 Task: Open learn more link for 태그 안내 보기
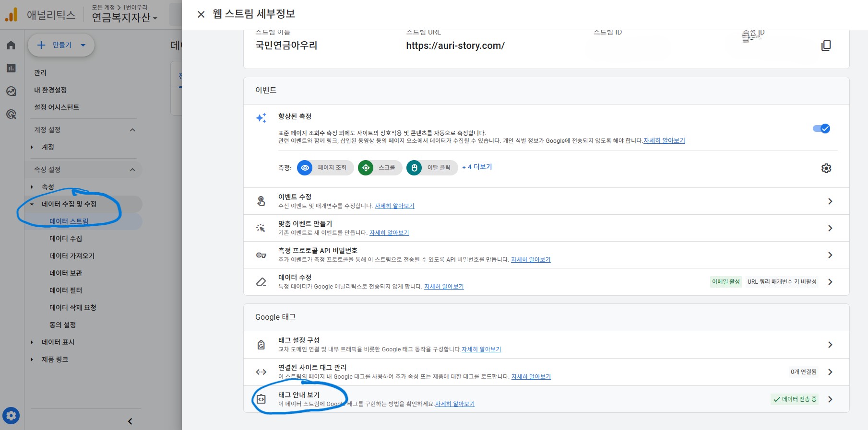(x=455, y=404)
